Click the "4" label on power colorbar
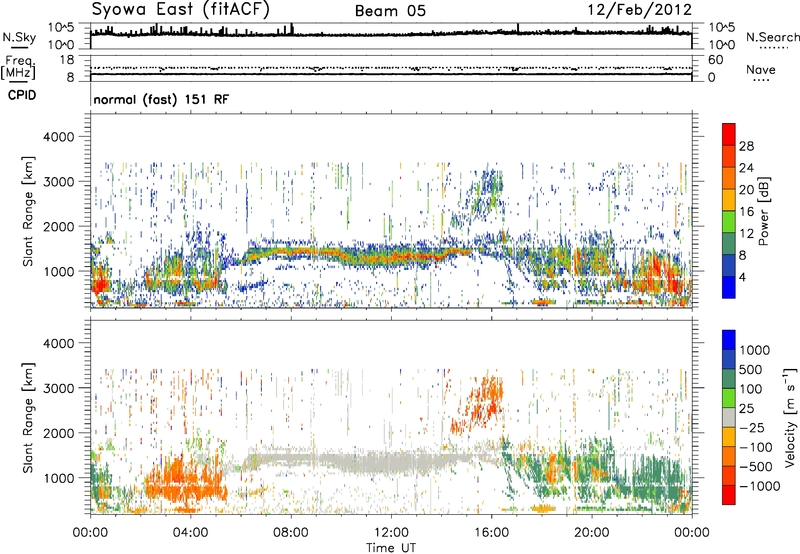Viewport: 800px width, 554px height. 742,277
